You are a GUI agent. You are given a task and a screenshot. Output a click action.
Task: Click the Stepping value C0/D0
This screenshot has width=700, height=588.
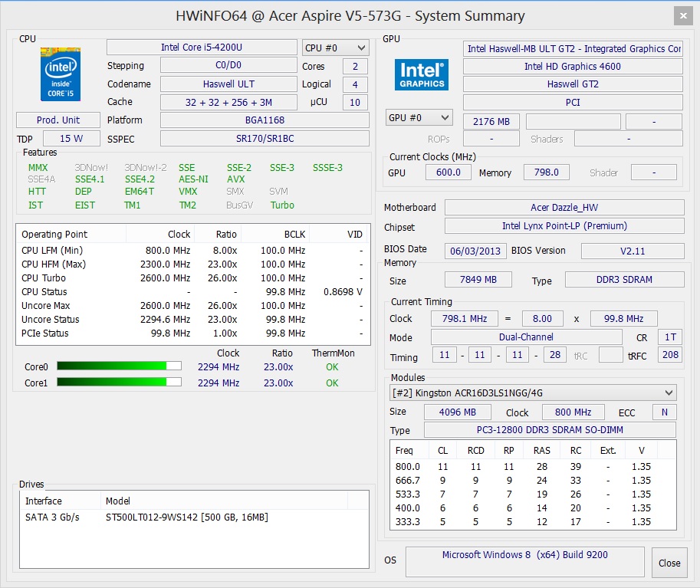tap(228, 65)
